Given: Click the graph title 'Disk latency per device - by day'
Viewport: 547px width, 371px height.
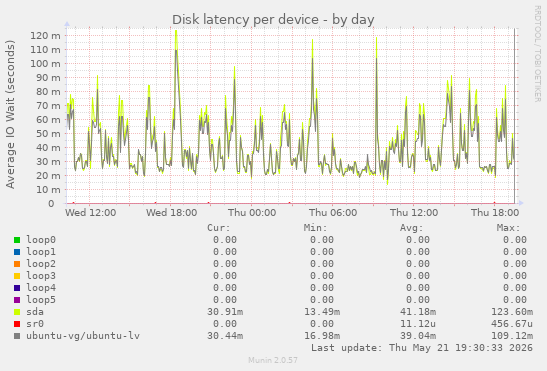Looking at the screenshot, I should pos(273,20).
